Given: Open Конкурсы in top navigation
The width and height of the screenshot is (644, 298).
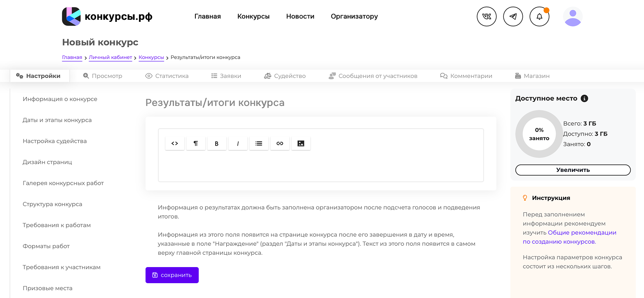Looking at the screenshot, I should point(254,16).
